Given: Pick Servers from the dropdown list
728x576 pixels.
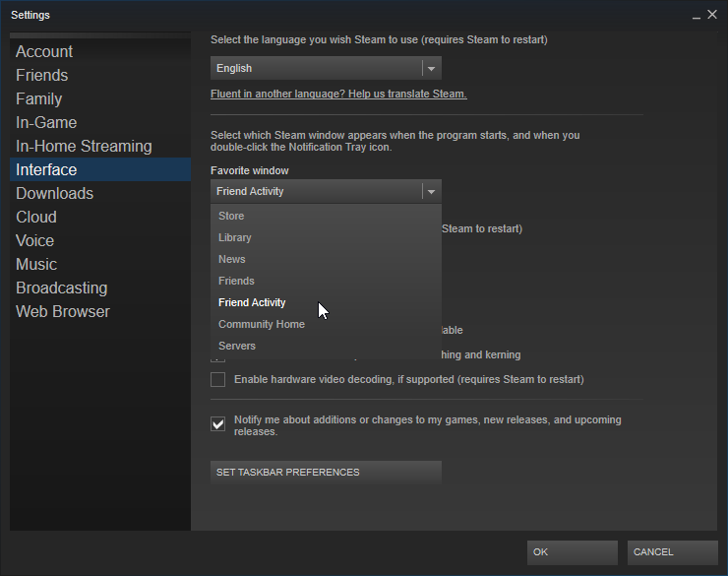Looking at the screenshot, I should point(326,346).
